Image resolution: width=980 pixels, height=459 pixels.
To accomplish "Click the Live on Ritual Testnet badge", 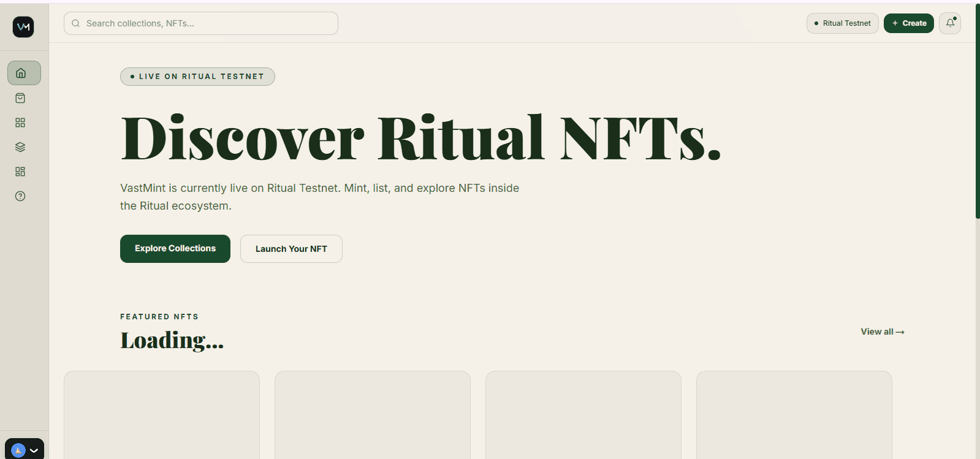I will point(197,77).
